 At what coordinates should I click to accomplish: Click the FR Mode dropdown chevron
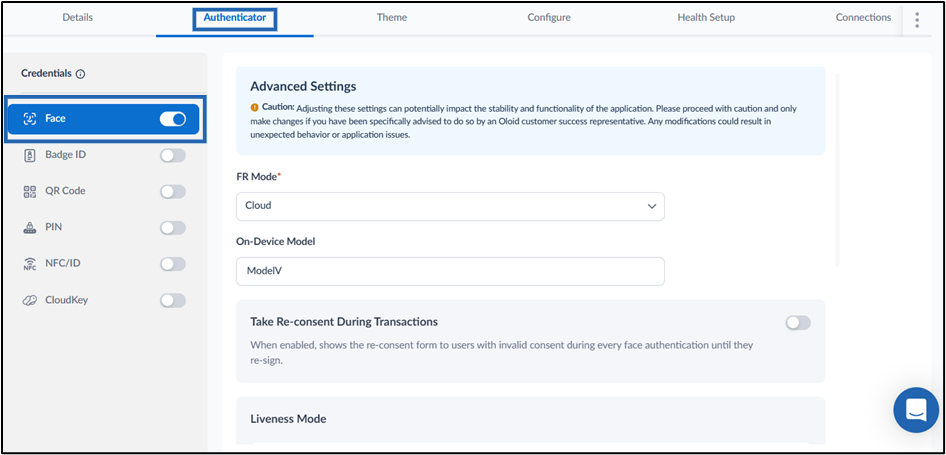pyautogui.click(x=652, y=206)
